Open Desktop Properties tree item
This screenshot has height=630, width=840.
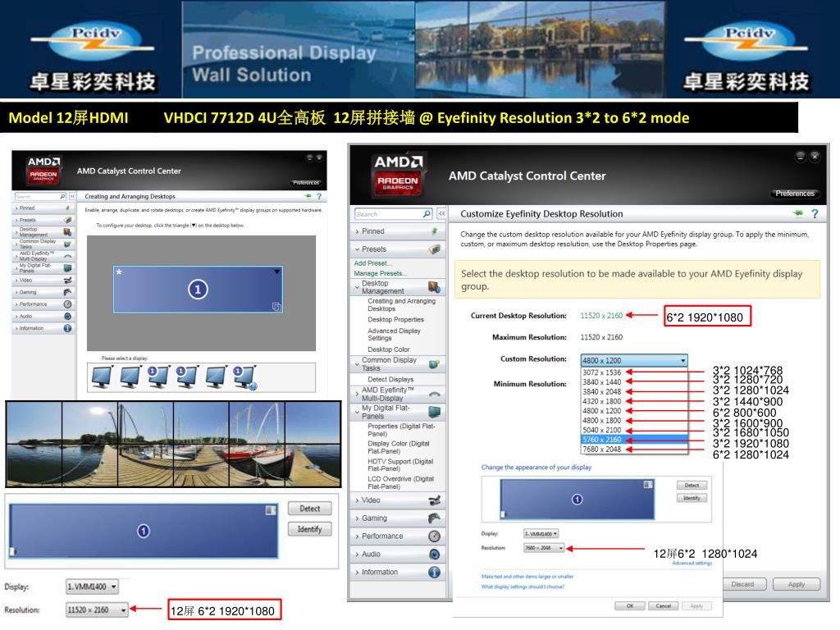tap(395, 319)
